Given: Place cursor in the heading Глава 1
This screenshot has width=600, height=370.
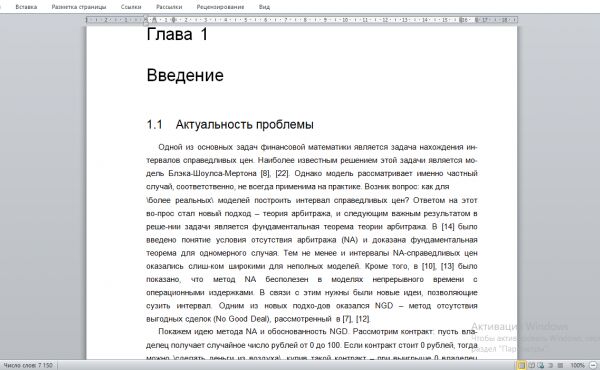Looking at the screenshot, I should [x=177, y=34].
